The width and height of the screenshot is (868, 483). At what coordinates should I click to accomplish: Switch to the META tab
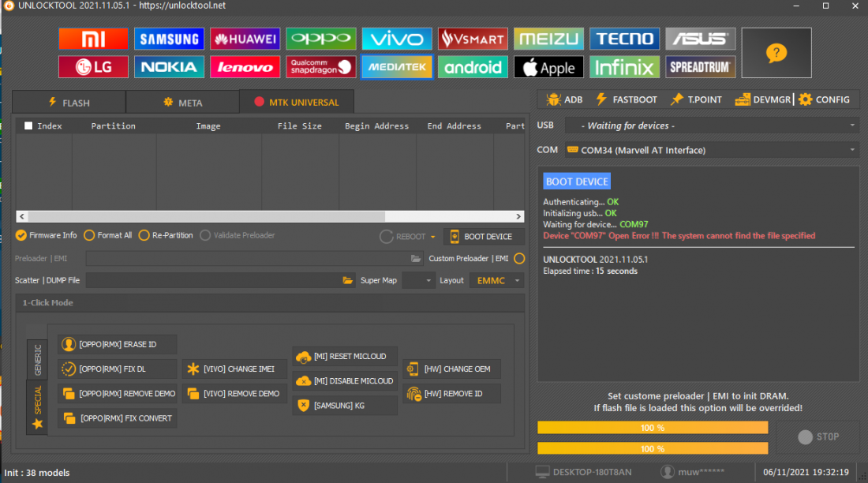click(x=183, y=103)
